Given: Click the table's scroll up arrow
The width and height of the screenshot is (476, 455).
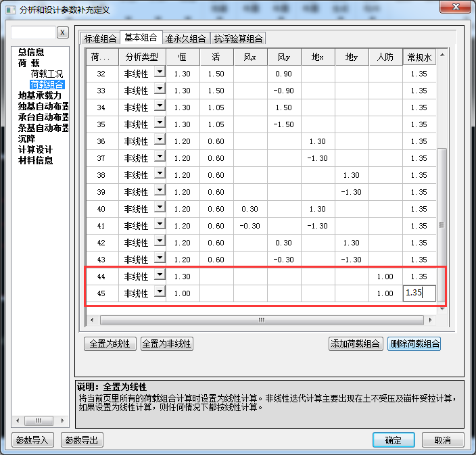Looking at the screenshot, I should pyautogui.click(x=442, y=55).
